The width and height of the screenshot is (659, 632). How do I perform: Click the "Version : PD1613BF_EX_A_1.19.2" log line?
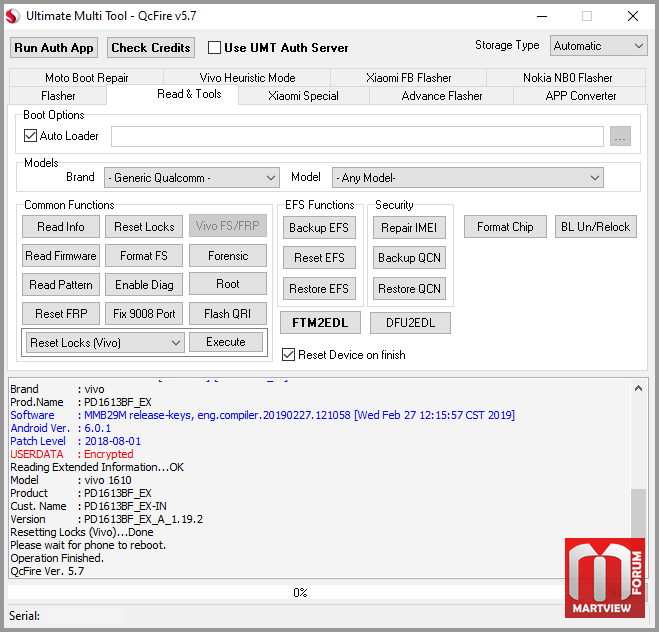pos(107,519)
